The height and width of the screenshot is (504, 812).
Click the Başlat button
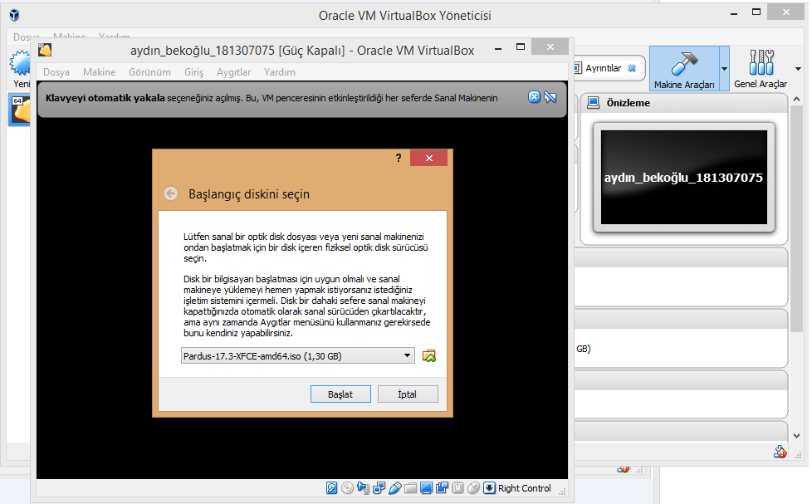(340, 394)
